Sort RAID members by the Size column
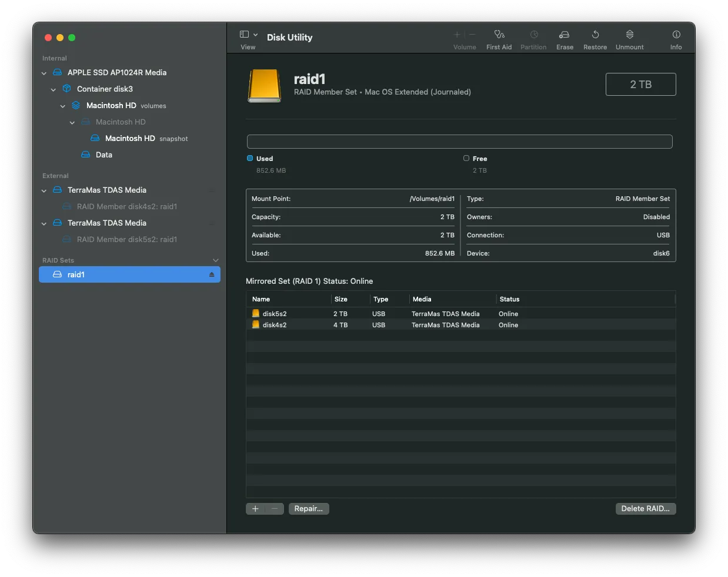Screen dimensions: 728x577 pyautogui.click(x=341, y=299)
